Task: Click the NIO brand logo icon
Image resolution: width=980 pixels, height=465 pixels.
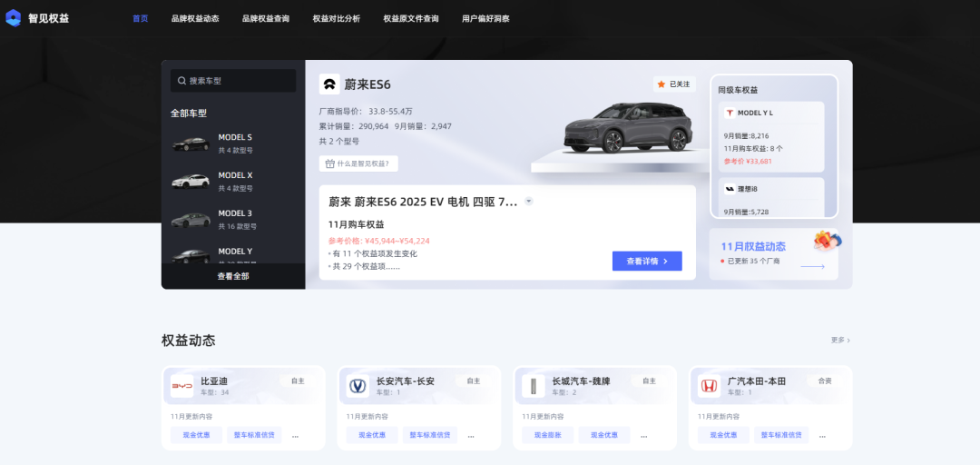Action: [329, 84]
